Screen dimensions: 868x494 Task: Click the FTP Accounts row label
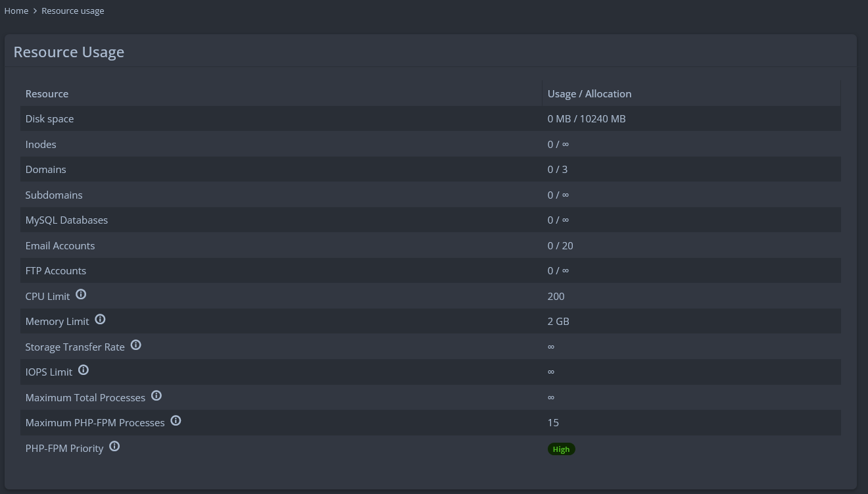pyautogui.click(x=55, y=271)
